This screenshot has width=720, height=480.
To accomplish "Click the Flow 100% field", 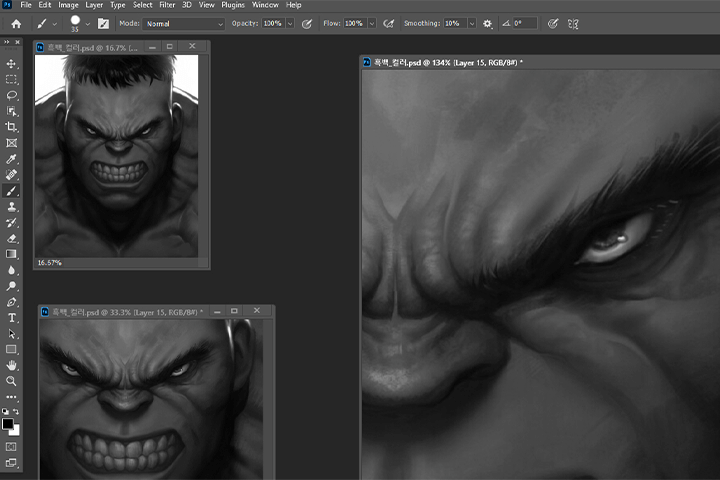I will (x=355, y=23).
